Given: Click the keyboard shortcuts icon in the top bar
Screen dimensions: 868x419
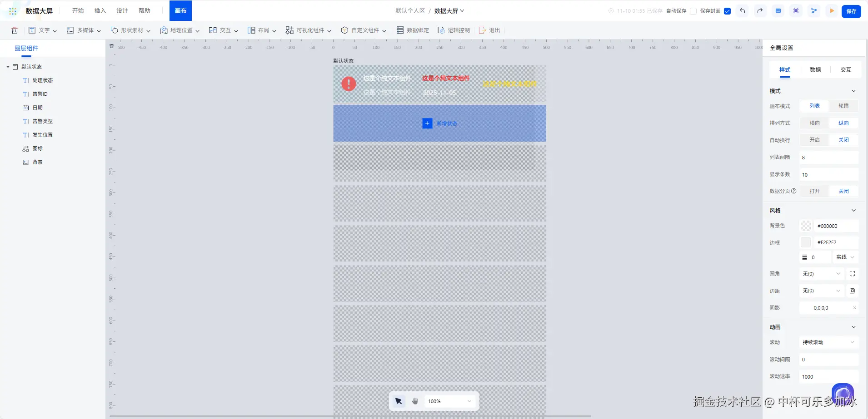Looking at the screenshot, I should point(778,11).
